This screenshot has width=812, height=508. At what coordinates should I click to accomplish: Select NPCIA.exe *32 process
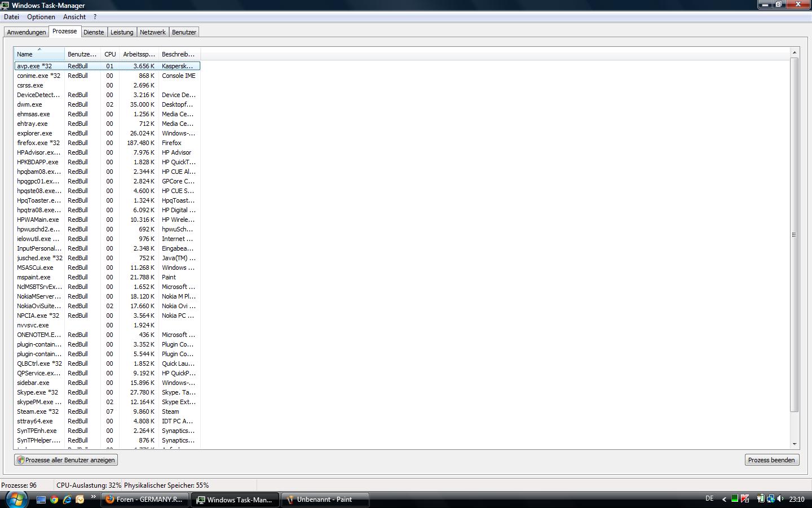pyautogui.click(x=107, y=316)
